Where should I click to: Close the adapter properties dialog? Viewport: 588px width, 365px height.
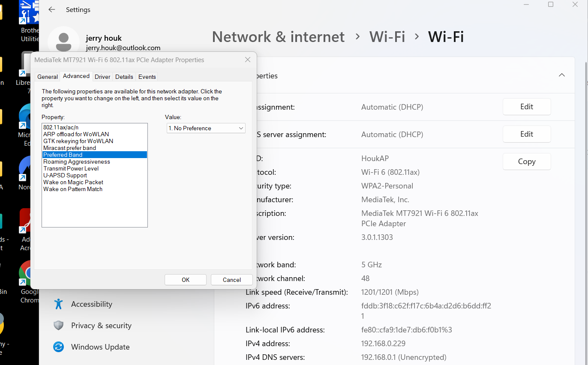point(248,60)
